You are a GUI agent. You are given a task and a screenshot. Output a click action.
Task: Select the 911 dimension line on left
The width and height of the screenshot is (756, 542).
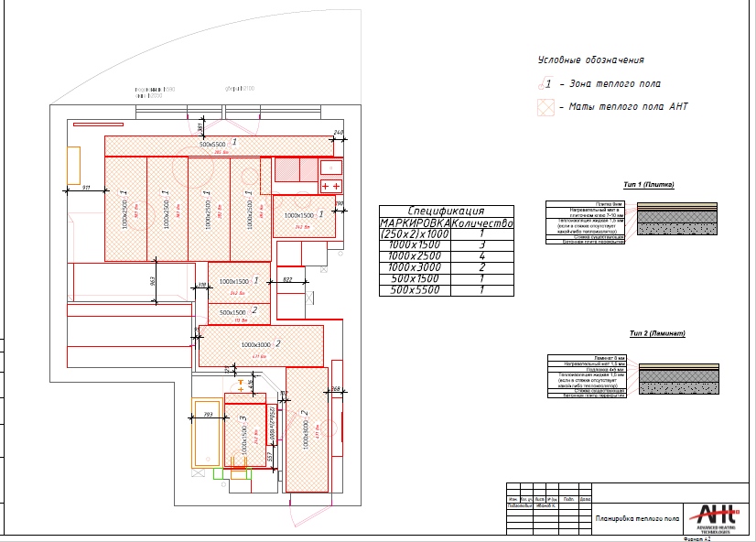tap(86, 190)
